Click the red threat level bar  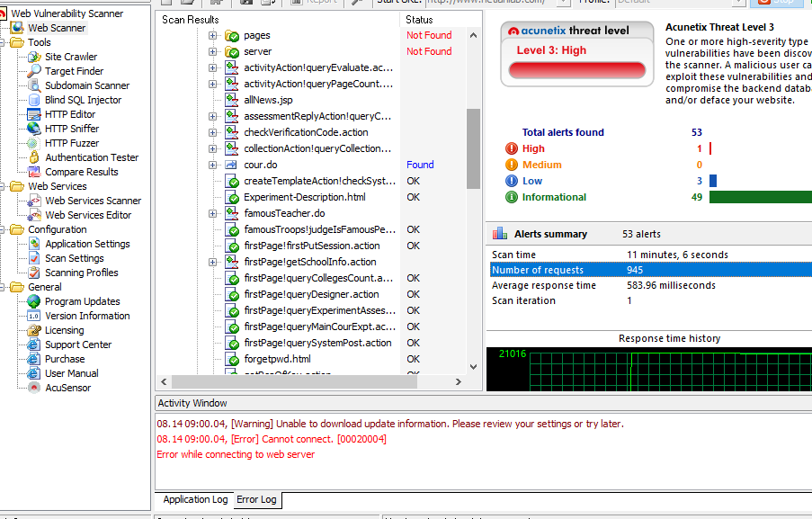(x=577, y=70)
